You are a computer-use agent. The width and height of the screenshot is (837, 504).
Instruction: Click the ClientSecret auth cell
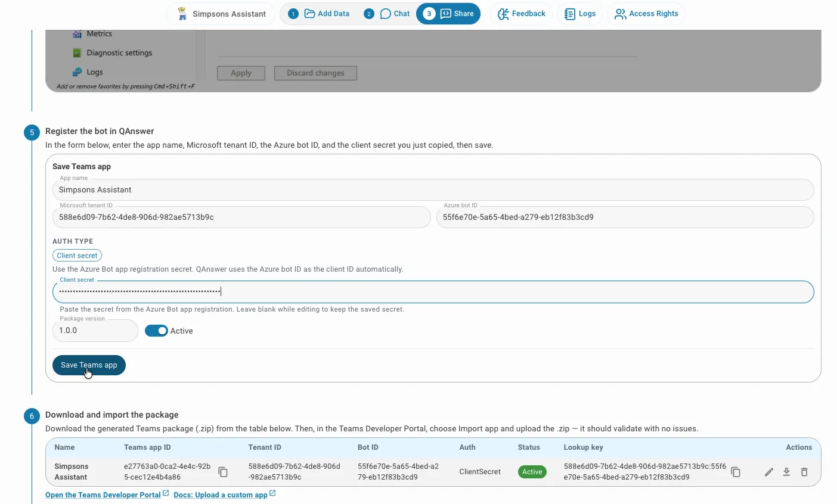[x=480, y=472]
